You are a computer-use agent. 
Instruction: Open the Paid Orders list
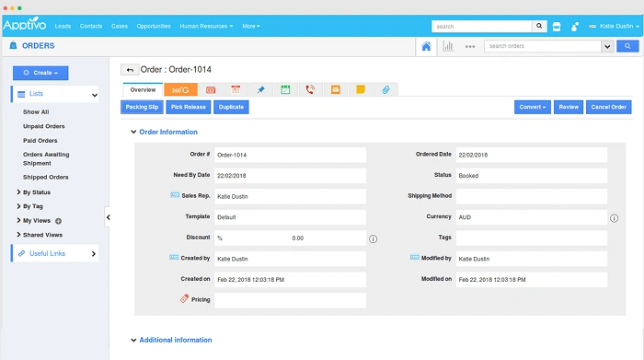coord(40,141)
